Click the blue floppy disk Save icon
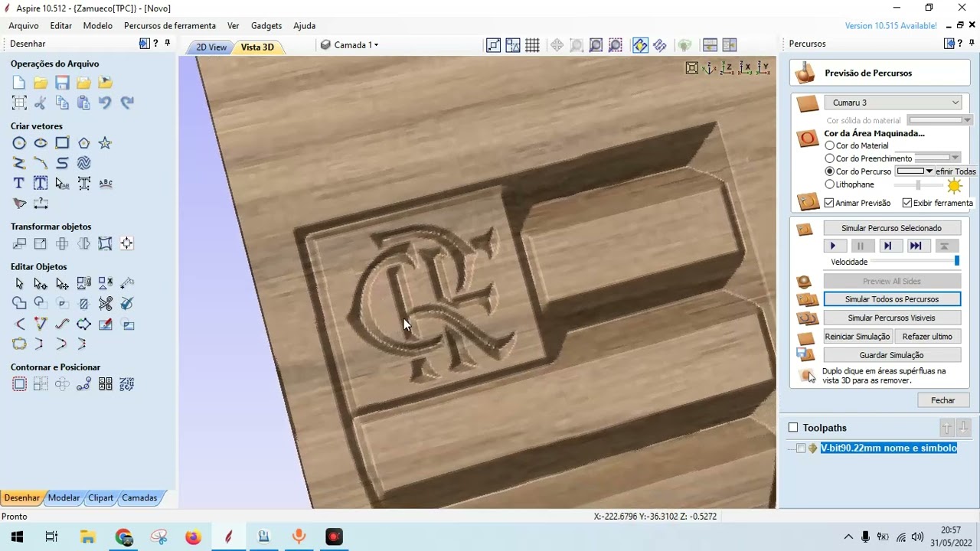This screenshot has height=551, width=980. tap(62, 83)
